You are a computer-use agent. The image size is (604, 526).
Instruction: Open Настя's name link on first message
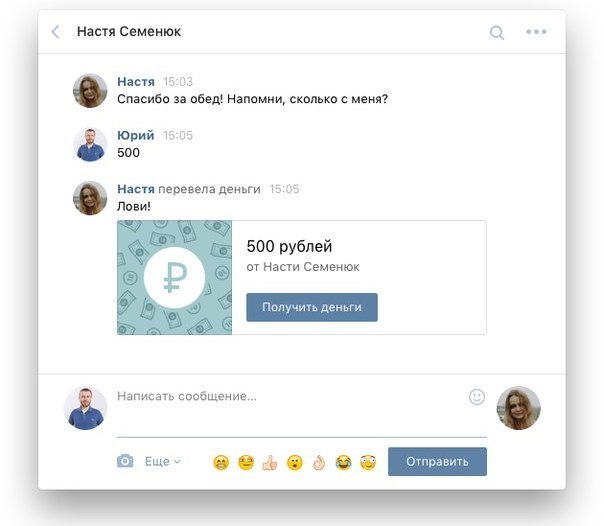click(x=136, y=82)
